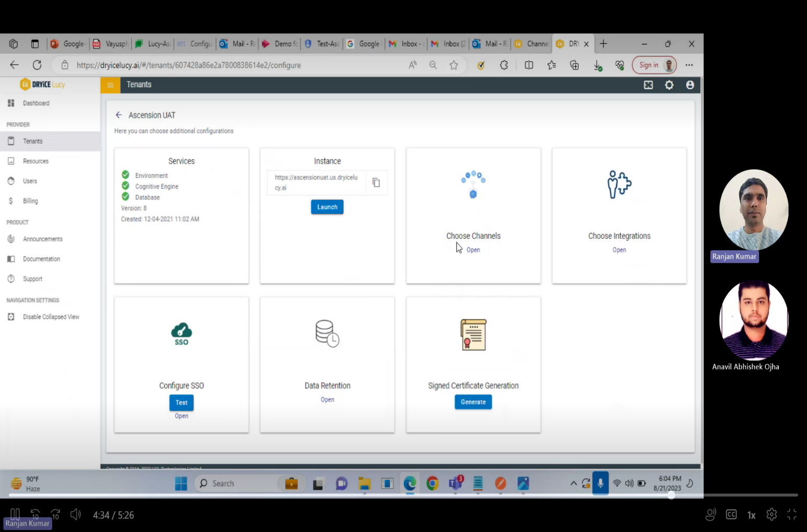Open the Configure SSO settings link
Image resolution: width=807 pixels, height=532 pixels.
coord(182,416)
